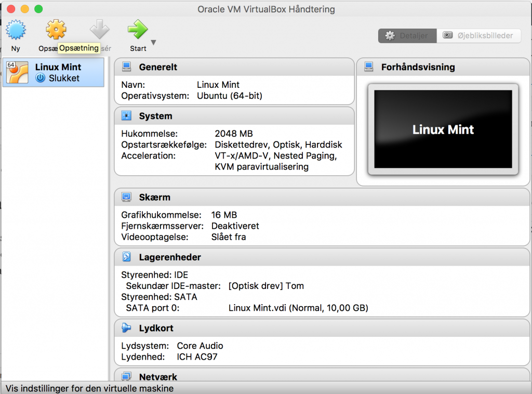Click the Generelt section icon
Viewport: 532px width, 394px height.
pyautogui.click(x=127, y=67)
